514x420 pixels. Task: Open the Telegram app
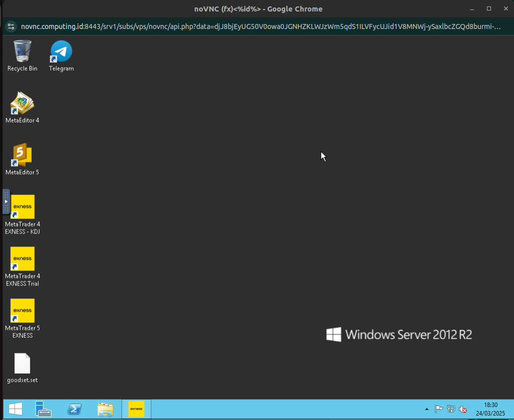pyautogui.click(x=61, y=52)
